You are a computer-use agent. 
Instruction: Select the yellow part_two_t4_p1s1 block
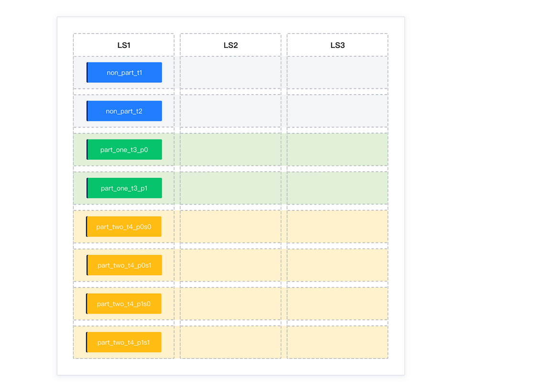(x=124, y=342)
